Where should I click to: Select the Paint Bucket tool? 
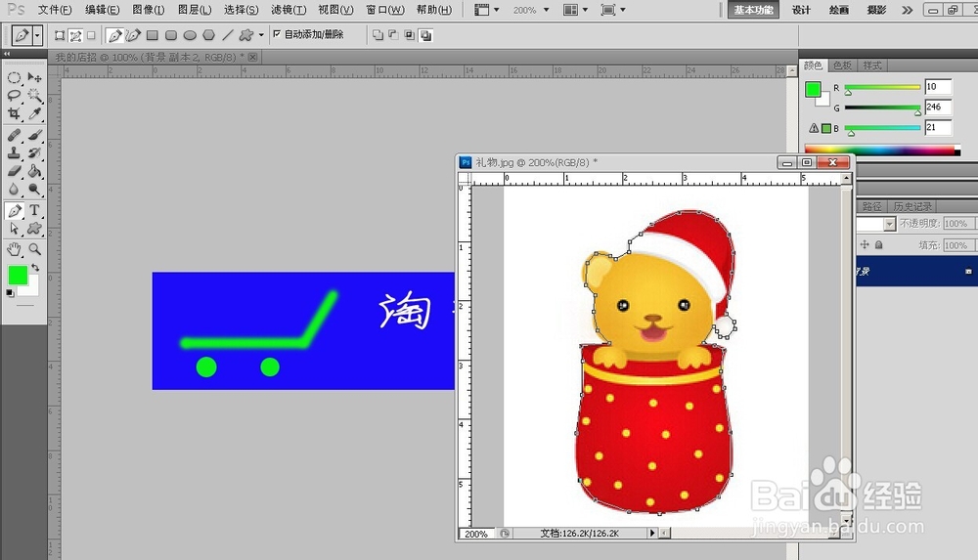point(35,171)
